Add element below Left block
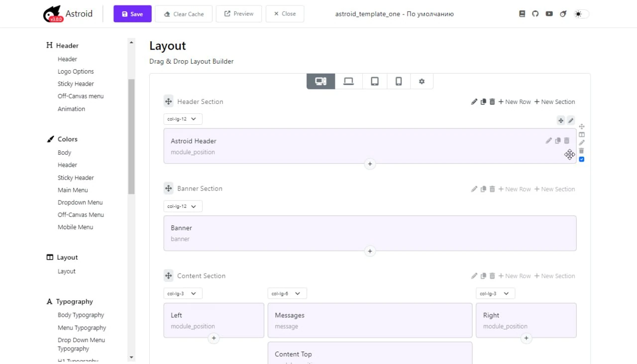Screen dimensions: 637x364 [213, 338]
